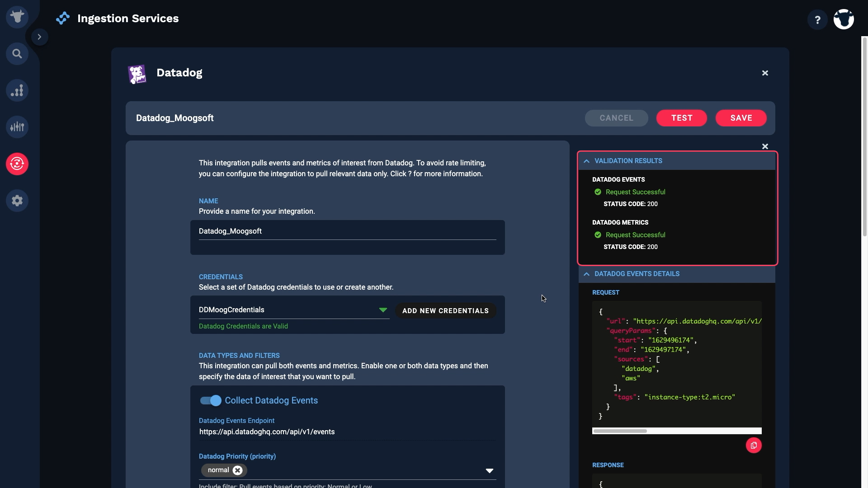Image resolution: width=868 pixels, height=488 pixels.
Task: Close the validation results side panel
Action: [x=765, y=146]
